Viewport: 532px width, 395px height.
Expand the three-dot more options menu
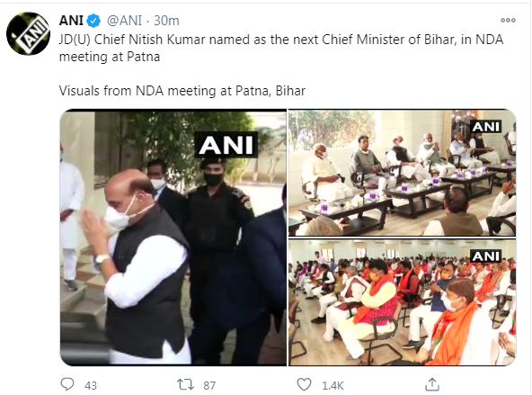[508, 21]
